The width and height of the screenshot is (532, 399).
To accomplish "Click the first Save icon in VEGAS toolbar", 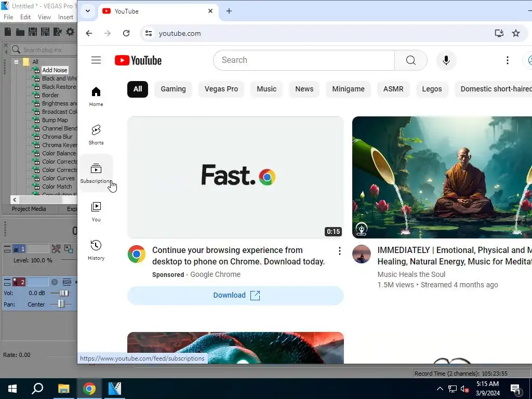I will tap(33, 32).
